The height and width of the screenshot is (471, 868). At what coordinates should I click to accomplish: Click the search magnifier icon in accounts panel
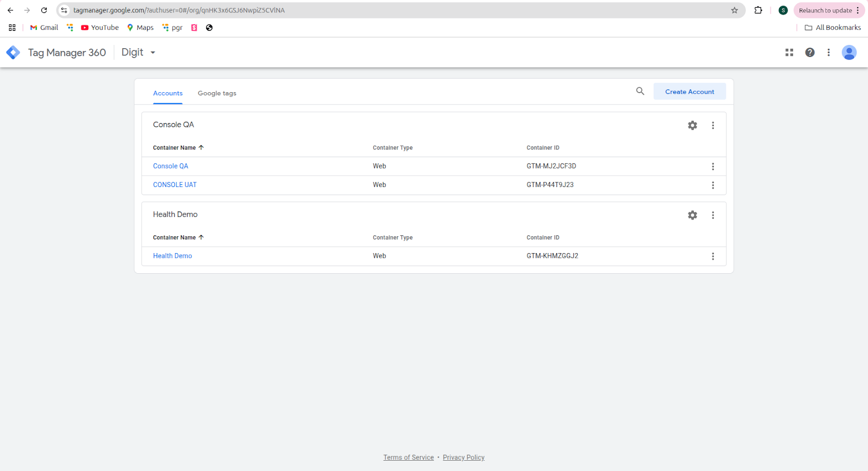click(x=640, y=92)
